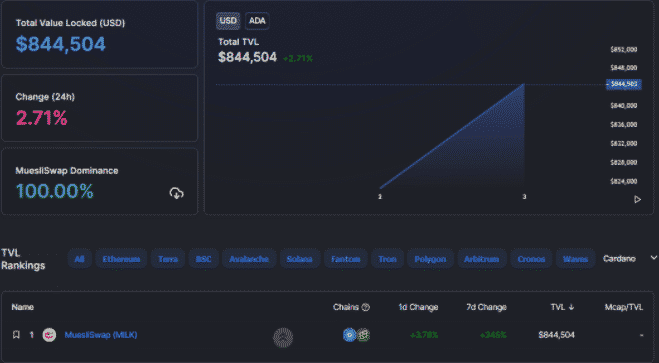
Task: Filter rankings by Ethereum
Action: pyautogui.click(x=121, y=259)
